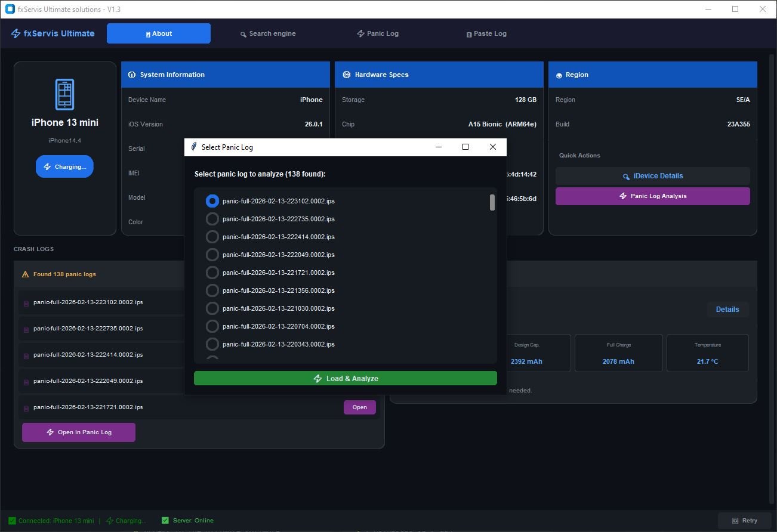
Task: Click the lightning icon on Panic Log tab
Action: [360, 33]
